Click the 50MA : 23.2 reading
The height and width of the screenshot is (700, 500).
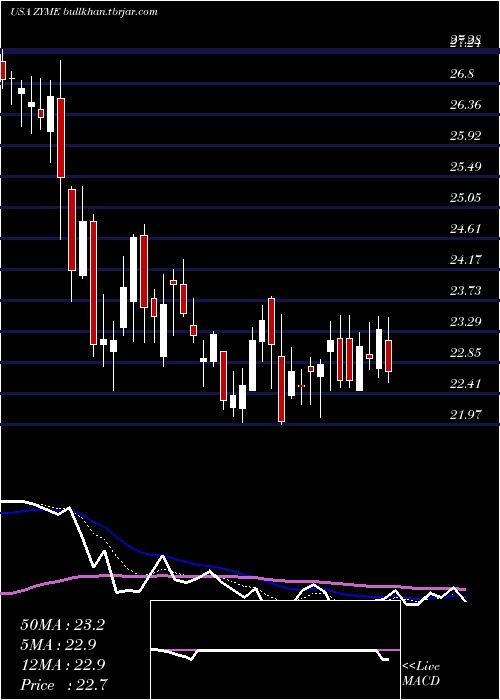[x=62, y=625]
